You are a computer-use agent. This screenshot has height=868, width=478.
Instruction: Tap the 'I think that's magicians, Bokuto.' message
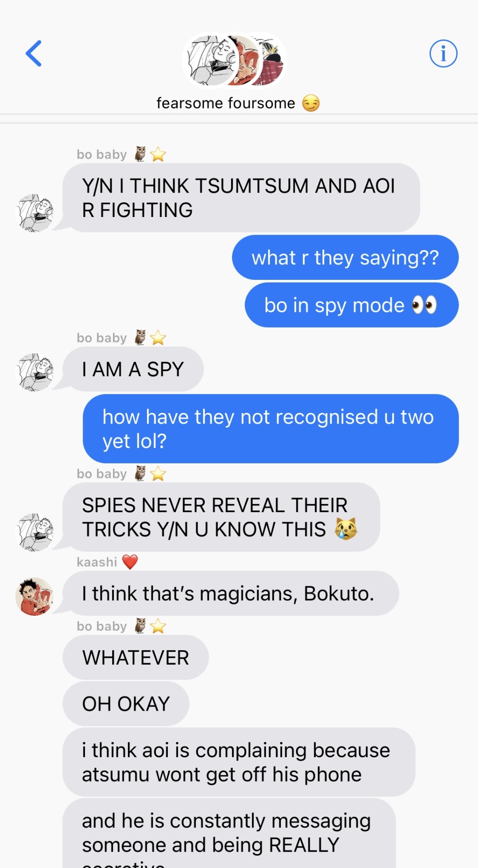pos(231,593)
